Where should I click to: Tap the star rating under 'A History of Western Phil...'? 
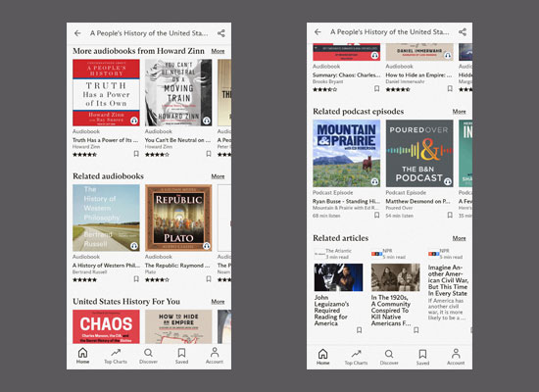click(x=84, y=279)
